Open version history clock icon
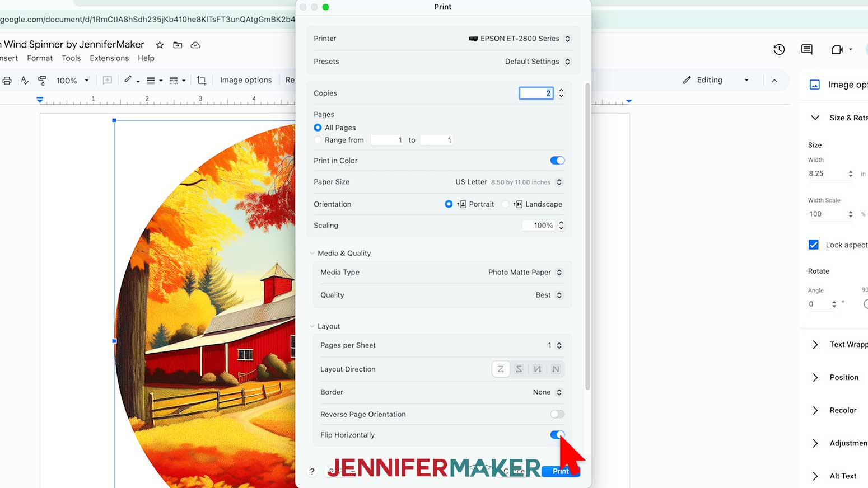 (779, 49)
